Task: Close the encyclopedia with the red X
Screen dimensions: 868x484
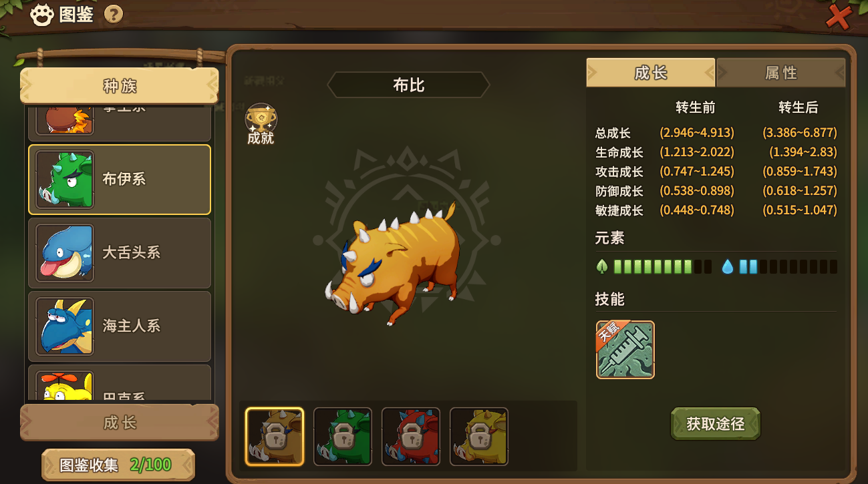Action: [838, 17]
